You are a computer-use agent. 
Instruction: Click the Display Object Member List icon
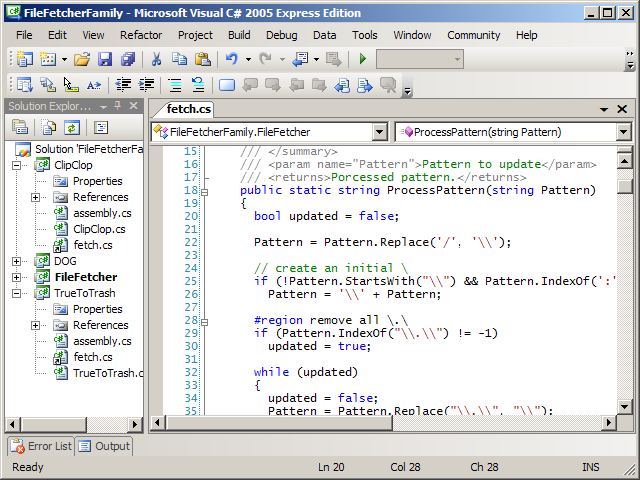(25, 85)
